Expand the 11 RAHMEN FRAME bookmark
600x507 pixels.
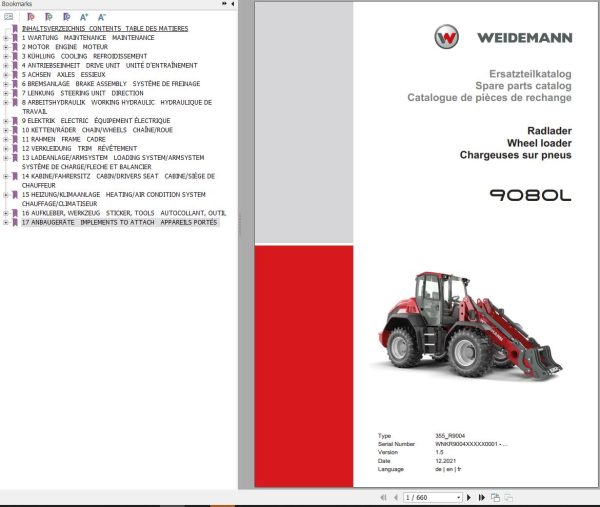(6, 139)
